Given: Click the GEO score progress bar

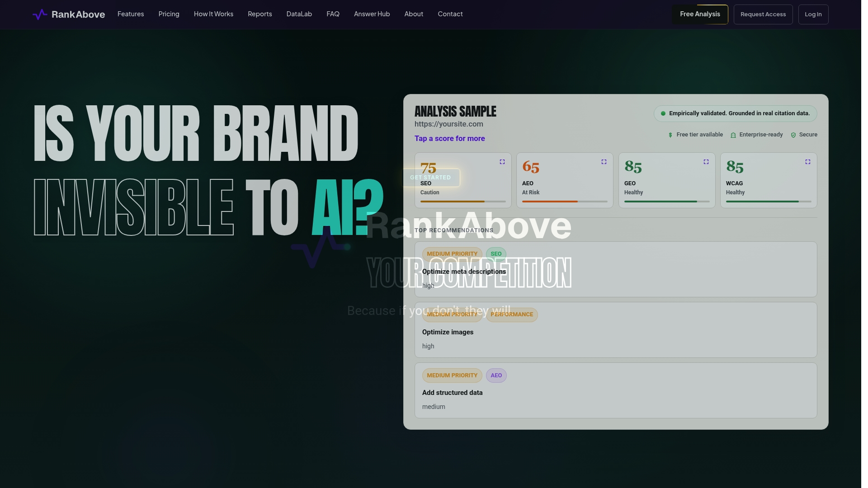Looking at the screenshot, I should 667,202.
